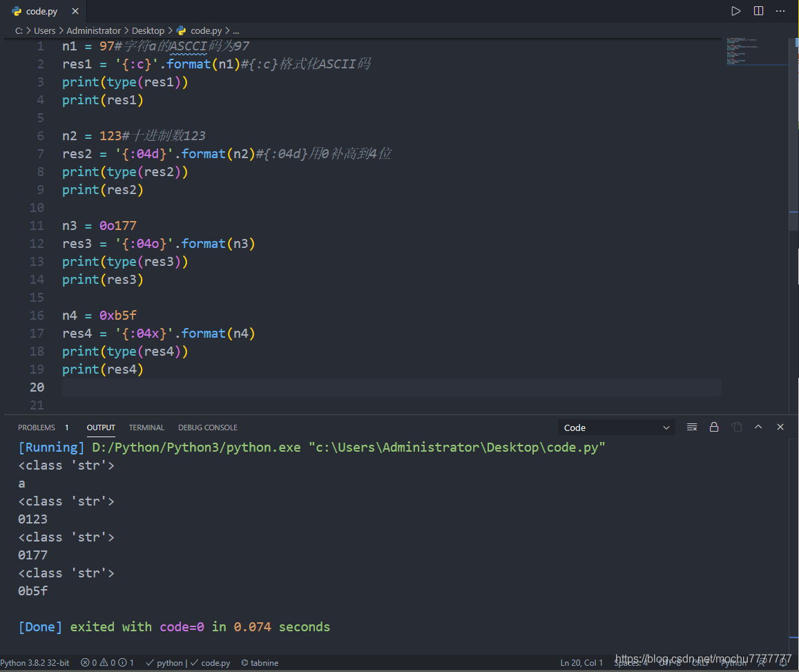Click the [Done] exited with code=0 line
This screenshot has width=799, height=672.
tap(174, 627)
